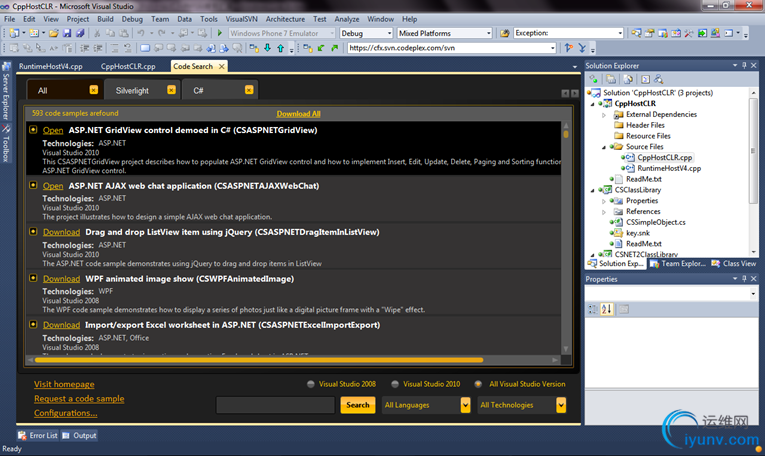Viewport: 765px width, 456px height.
Task: Close the Silverlight search tab
Action: (171, 90)
